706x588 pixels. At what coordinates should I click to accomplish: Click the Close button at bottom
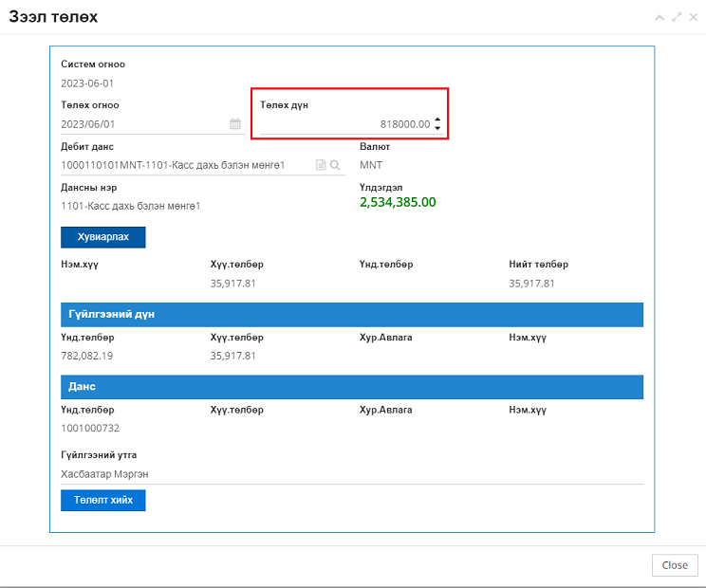click(x=675, y=565)
